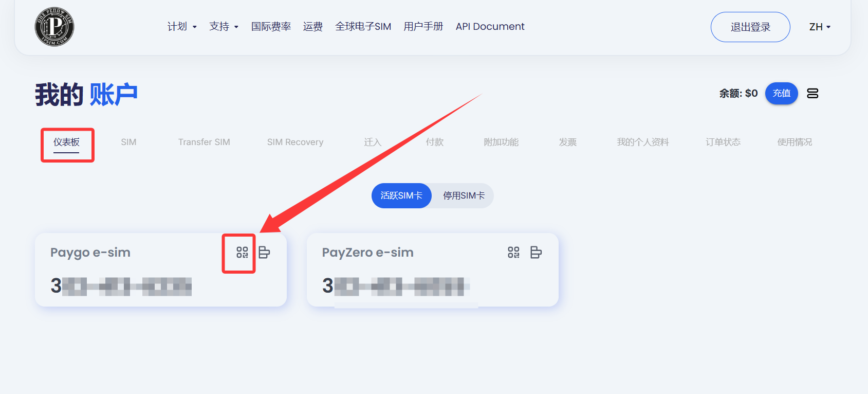Screen dimensions: 868x394
Task: Click the circular P logo icon
Action: [54, 27]
